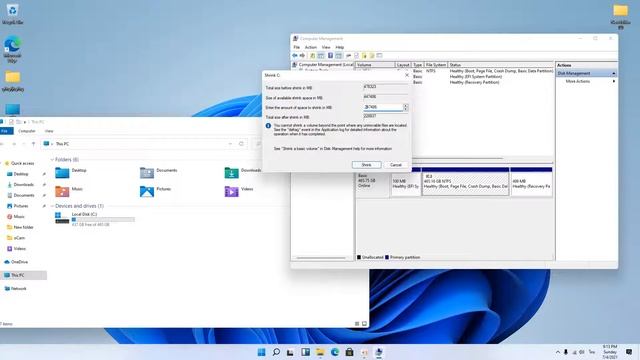Open Downloads folder in This PC

pyautogui.click(x=243, y=172)
